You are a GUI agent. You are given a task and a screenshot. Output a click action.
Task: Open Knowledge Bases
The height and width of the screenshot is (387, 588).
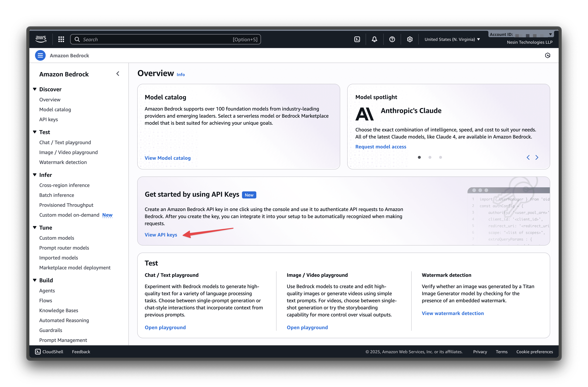(x=59, y=310)
